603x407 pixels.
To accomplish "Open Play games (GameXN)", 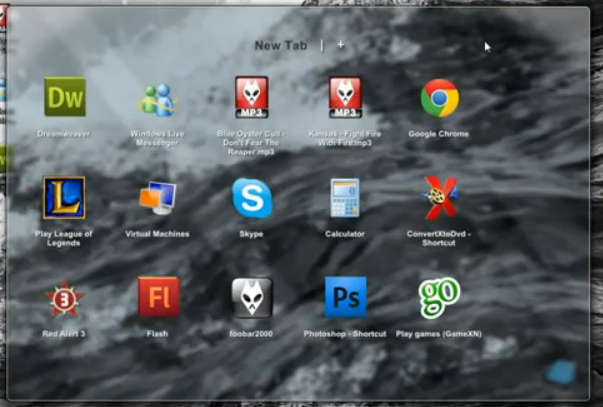I will coord(439,297).
